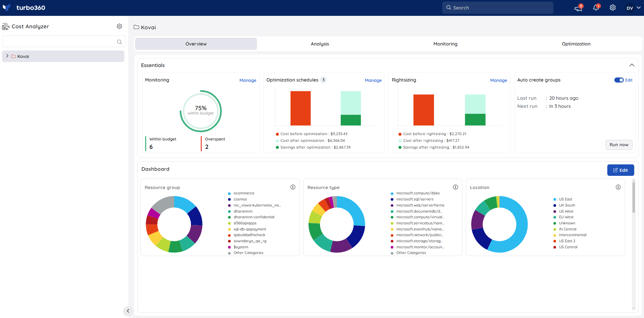Collapse the sidebar with the arrow button

(x=128, y=311)
